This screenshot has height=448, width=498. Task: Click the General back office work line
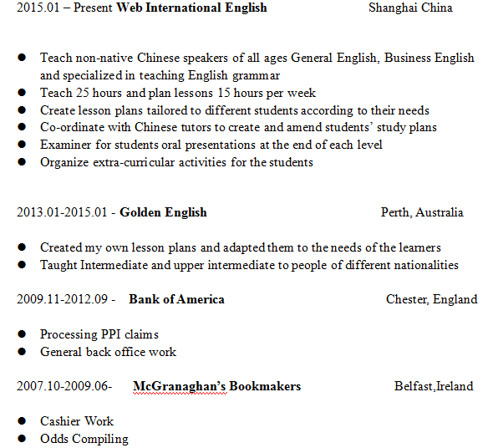[x=108, y=352]
